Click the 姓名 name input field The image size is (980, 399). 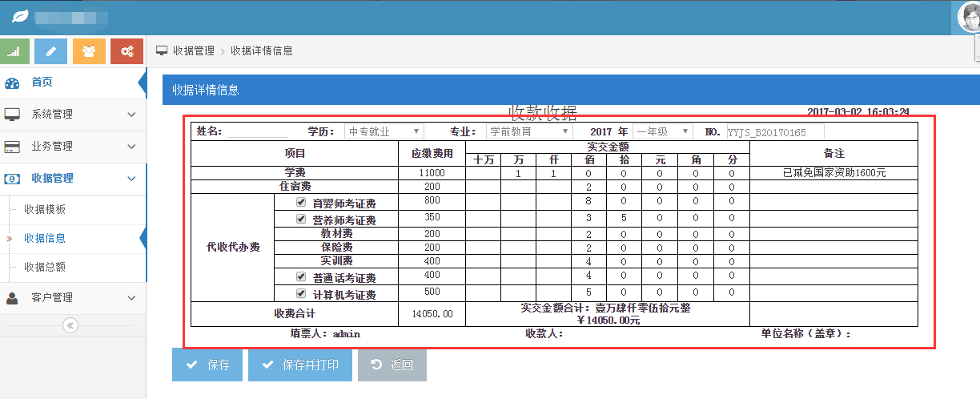[x=257, y=131]
